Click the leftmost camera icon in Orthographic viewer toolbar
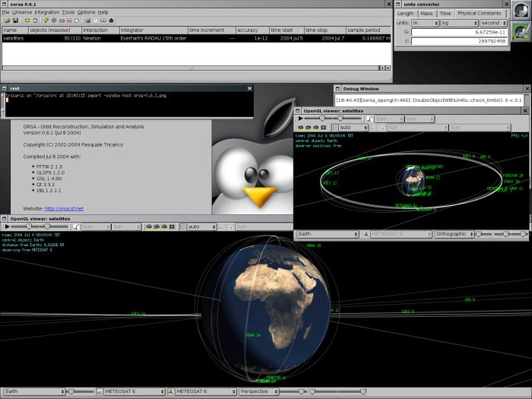This screenshot has width=532, height=399. (x=301, y=128)
